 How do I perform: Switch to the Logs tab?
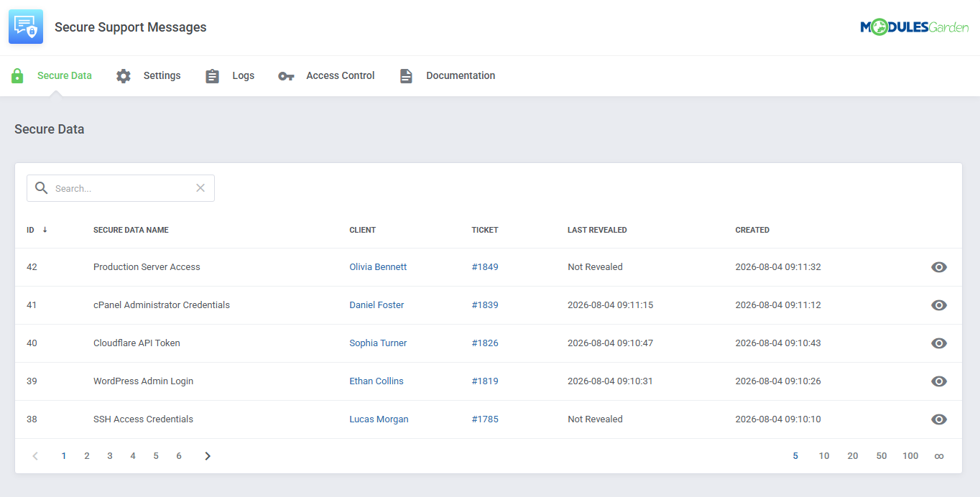pyautogui.click(x=243, y=75)
